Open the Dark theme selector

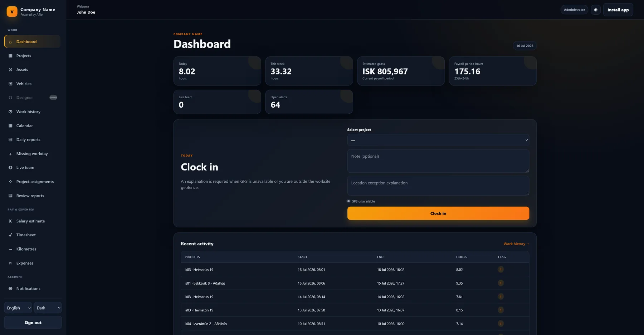click(48, 308)
